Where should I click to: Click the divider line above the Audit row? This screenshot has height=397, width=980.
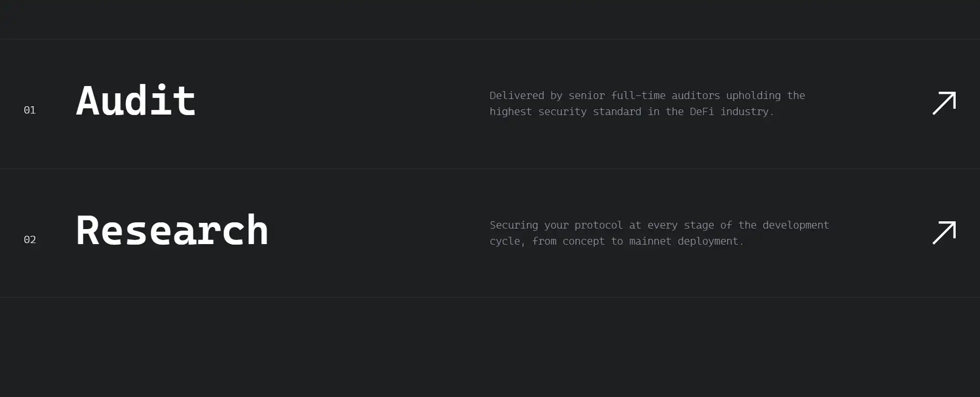pyautogui.click(x=490, y=39)
